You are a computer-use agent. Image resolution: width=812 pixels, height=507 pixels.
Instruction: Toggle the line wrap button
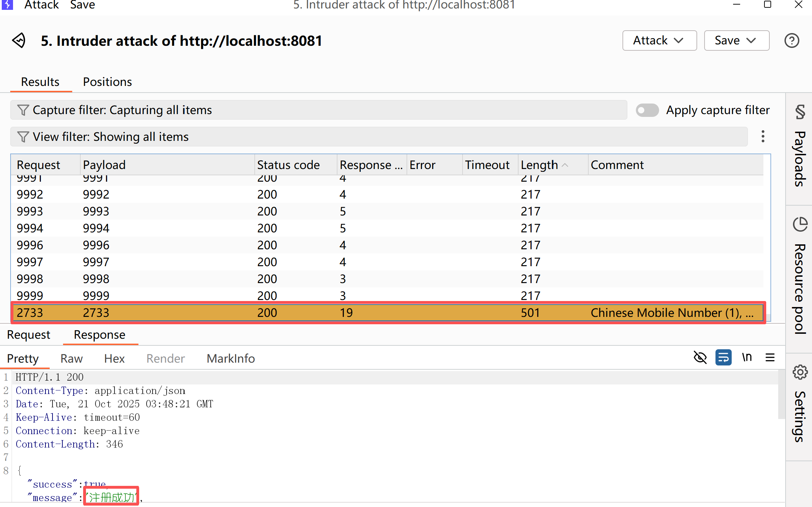[x=723, y=358]
